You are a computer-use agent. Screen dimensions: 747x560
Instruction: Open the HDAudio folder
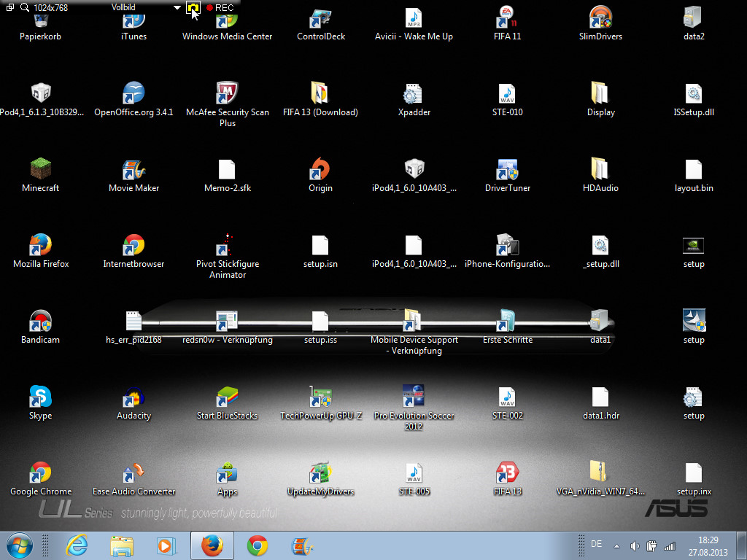click(x=601, y=175)
